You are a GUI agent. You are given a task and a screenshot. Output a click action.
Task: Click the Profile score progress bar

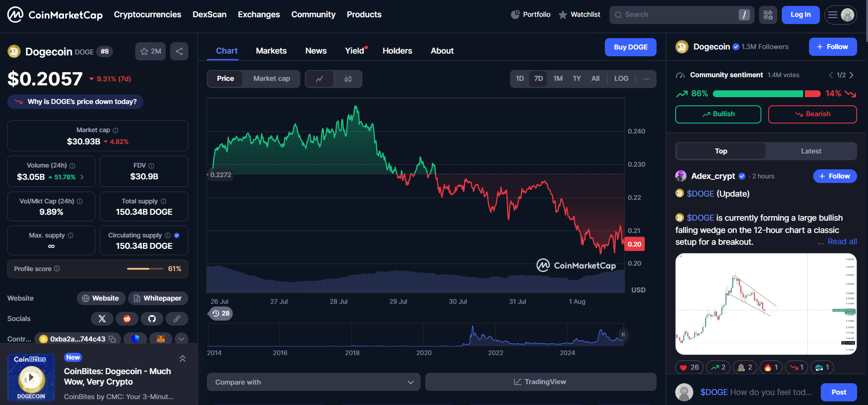click(x=145, y=269)
